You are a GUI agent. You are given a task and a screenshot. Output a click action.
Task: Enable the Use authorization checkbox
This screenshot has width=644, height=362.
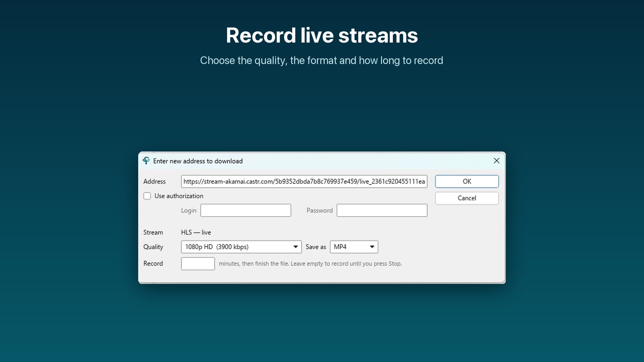147,196
